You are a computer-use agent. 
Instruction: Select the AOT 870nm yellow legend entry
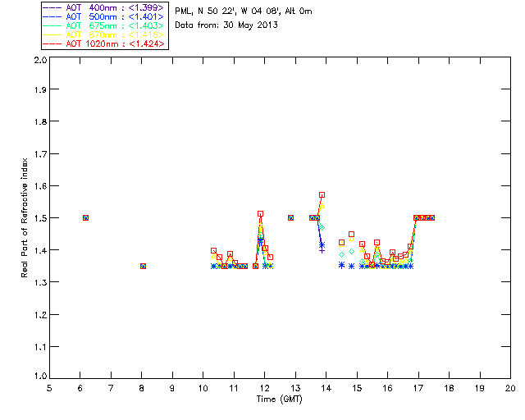coord(103,34)
